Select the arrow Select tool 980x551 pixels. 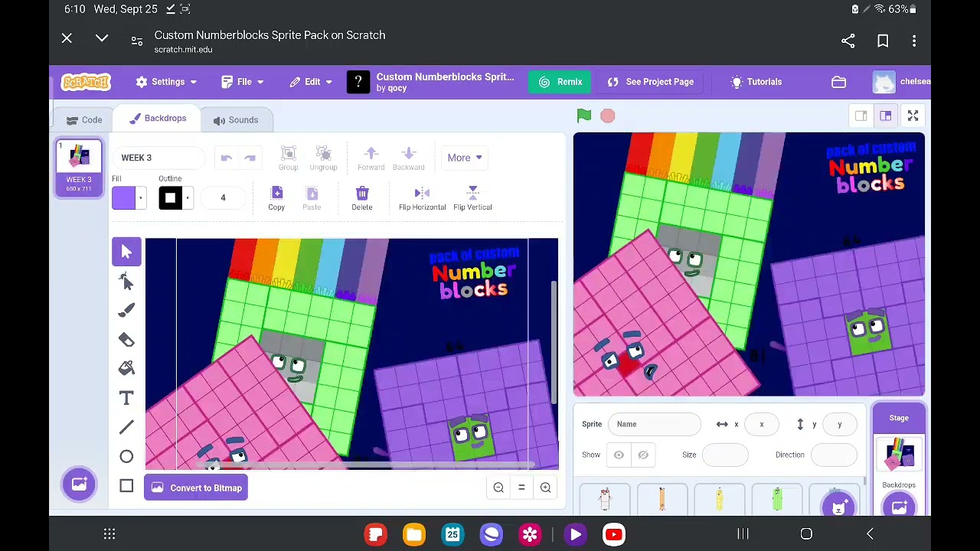pos(126,252)
